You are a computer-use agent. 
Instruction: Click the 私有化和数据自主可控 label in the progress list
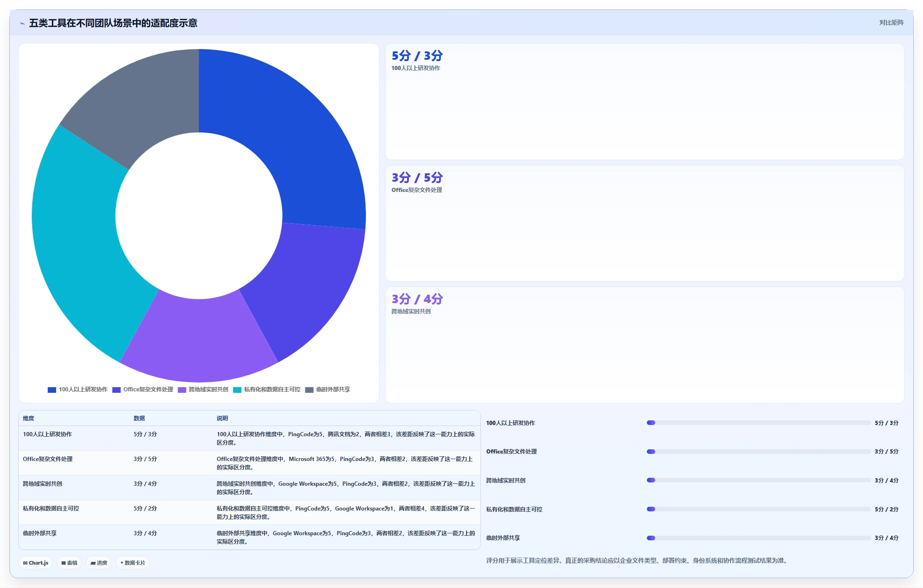pos(514,510)
